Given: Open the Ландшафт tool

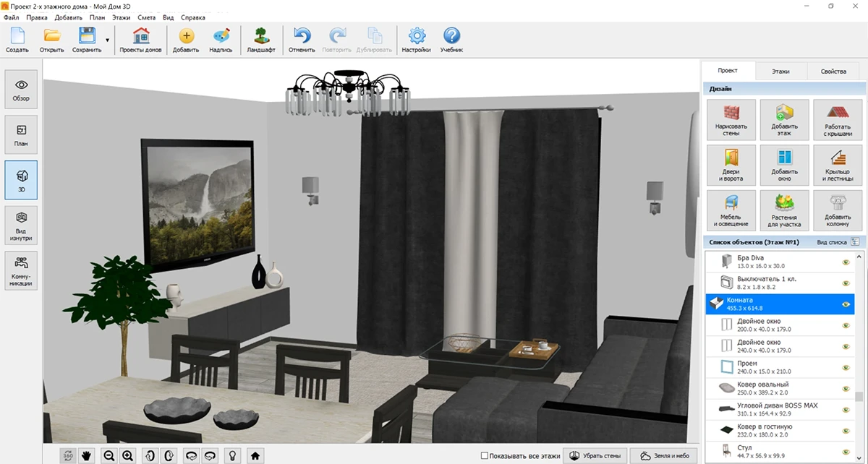Looking at the screenshot, I should (x=260, y=40).
